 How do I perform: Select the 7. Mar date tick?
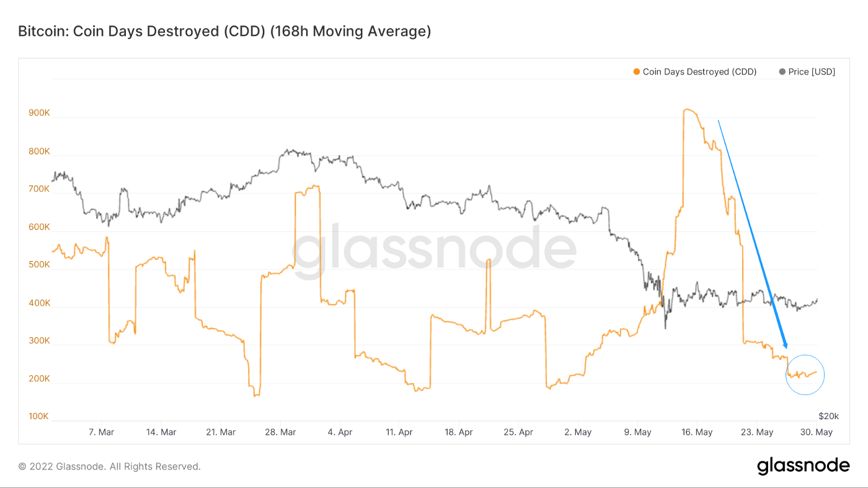[x=102, y=432]
